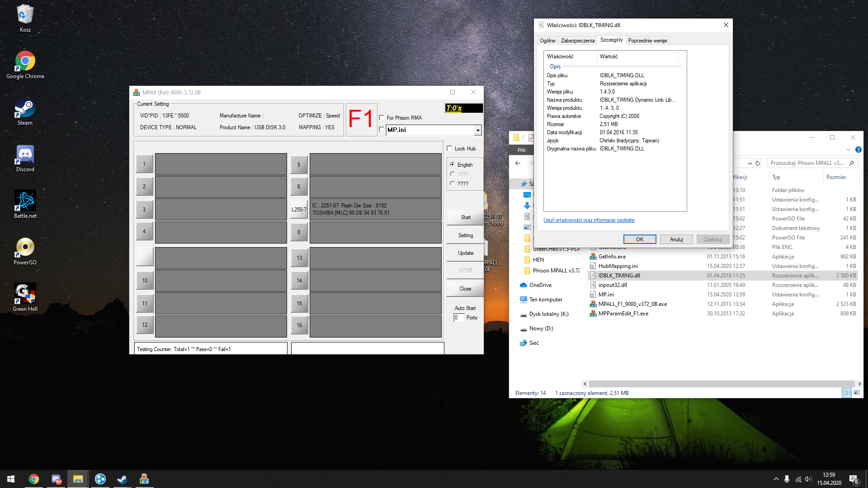
Task: Click the left arrow of Explorer's horizontal scrollbar
Action: pyautogui.click(x=585, y=384)
